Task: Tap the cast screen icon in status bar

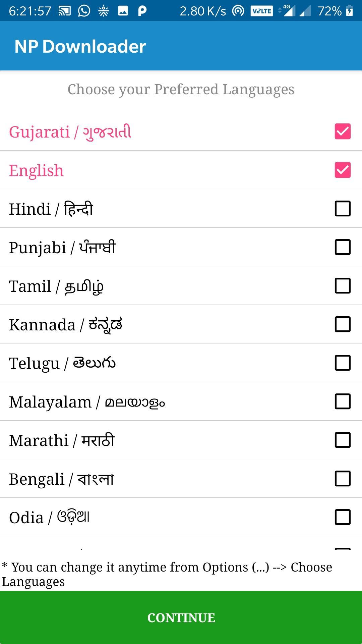Action: click(x=65, y=11)
